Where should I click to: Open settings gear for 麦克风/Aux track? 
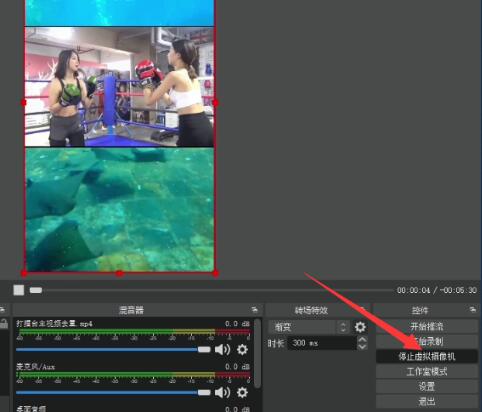pos(242,392)
